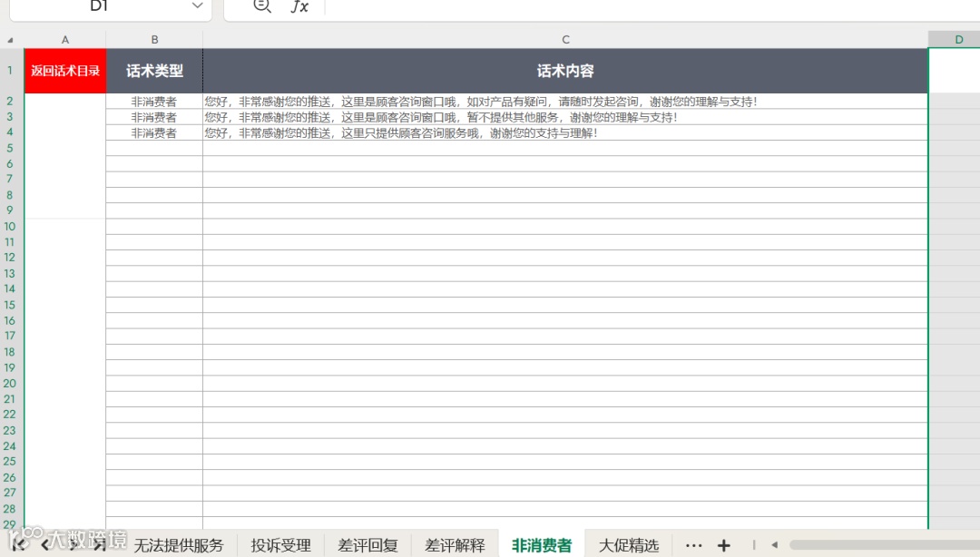The height and width of the screenshot is (557, 980).
Task: Select cell B2 with 非消费者
Action: pos(154,102)
